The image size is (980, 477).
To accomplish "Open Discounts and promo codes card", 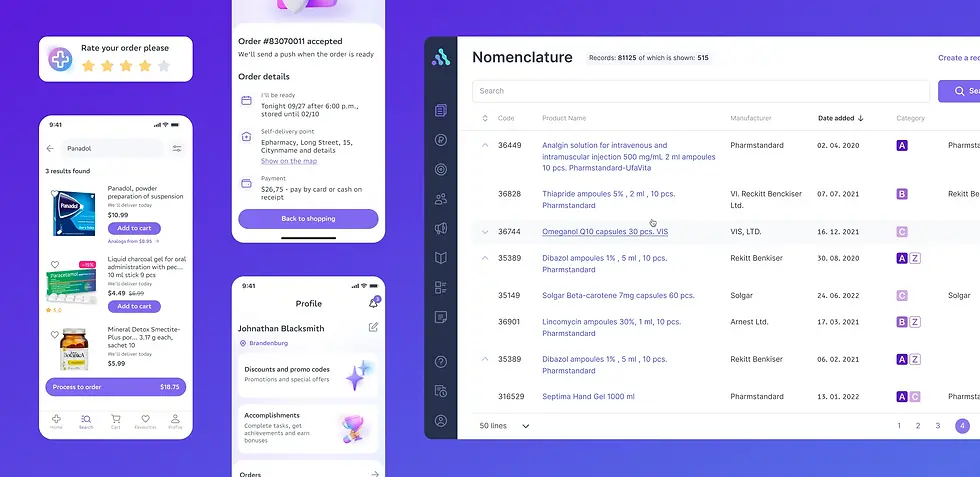I will coord(308,375).
